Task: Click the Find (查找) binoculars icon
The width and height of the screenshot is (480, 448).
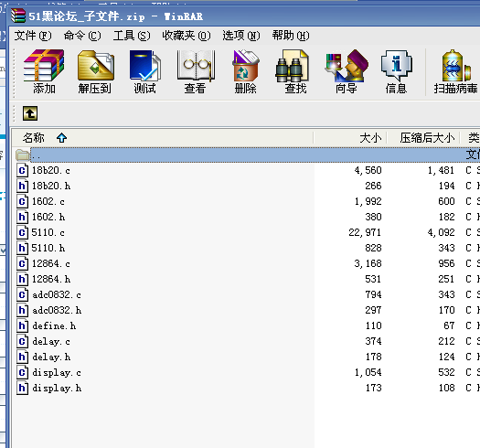Action: pyautogui.click(x=292, y=66)
